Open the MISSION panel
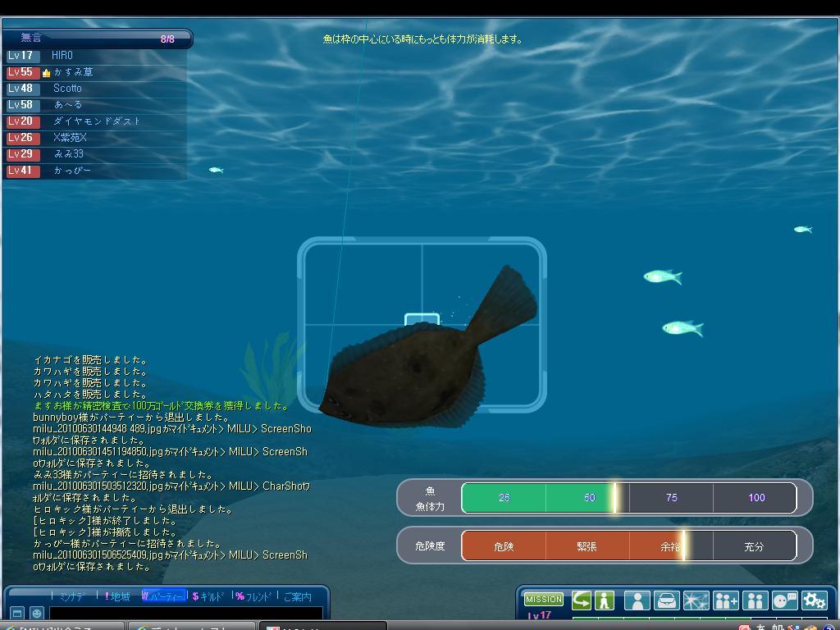Screen dimensions: 840x630 click(x=543, y=600)
